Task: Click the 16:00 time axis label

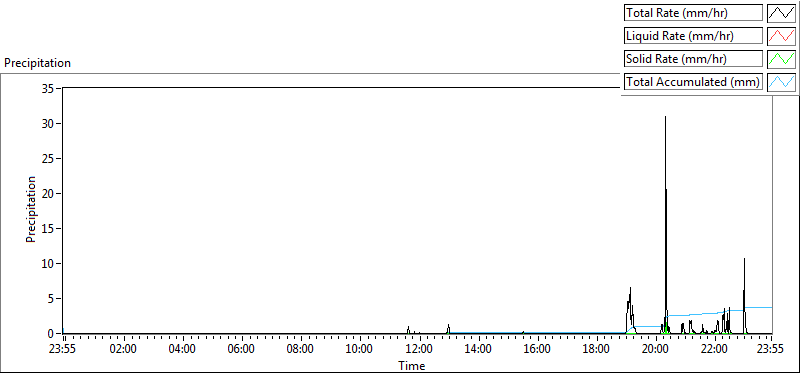Action: [x=537, y=350]
